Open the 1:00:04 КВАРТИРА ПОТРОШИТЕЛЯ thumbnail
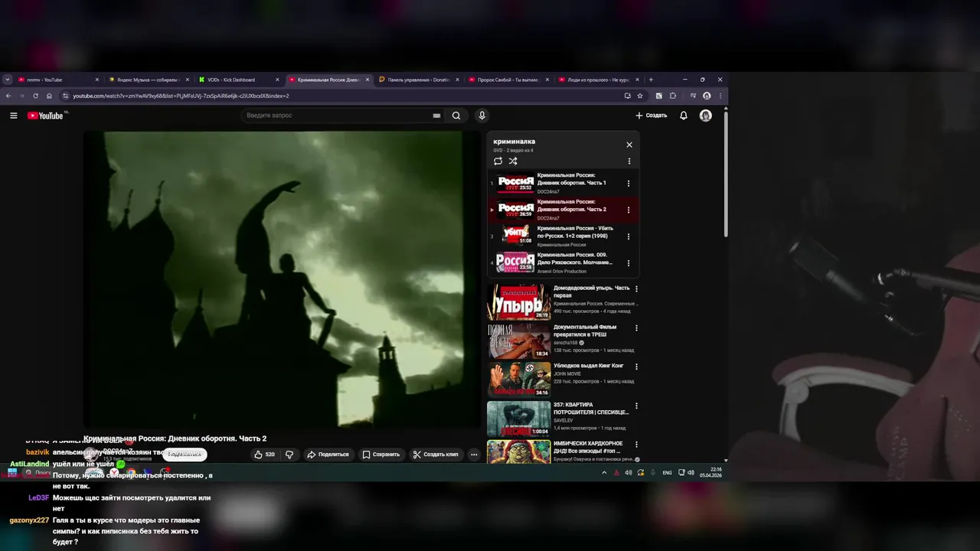Viewport: 980px width, 551px height. pos(518,419)
